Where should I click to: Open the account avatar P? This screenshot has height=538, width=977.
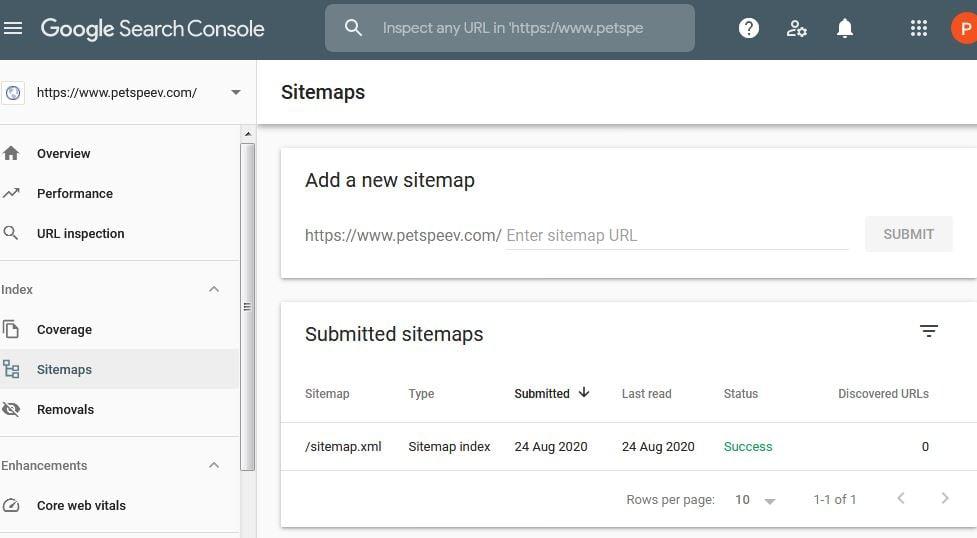tap(964, 28)
